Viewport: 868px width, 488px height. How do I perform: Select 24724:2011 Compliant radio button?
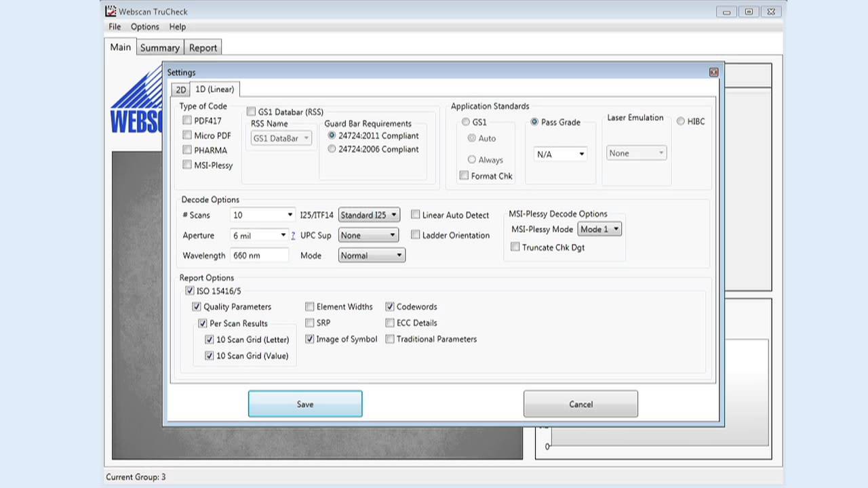coord(332,136)
